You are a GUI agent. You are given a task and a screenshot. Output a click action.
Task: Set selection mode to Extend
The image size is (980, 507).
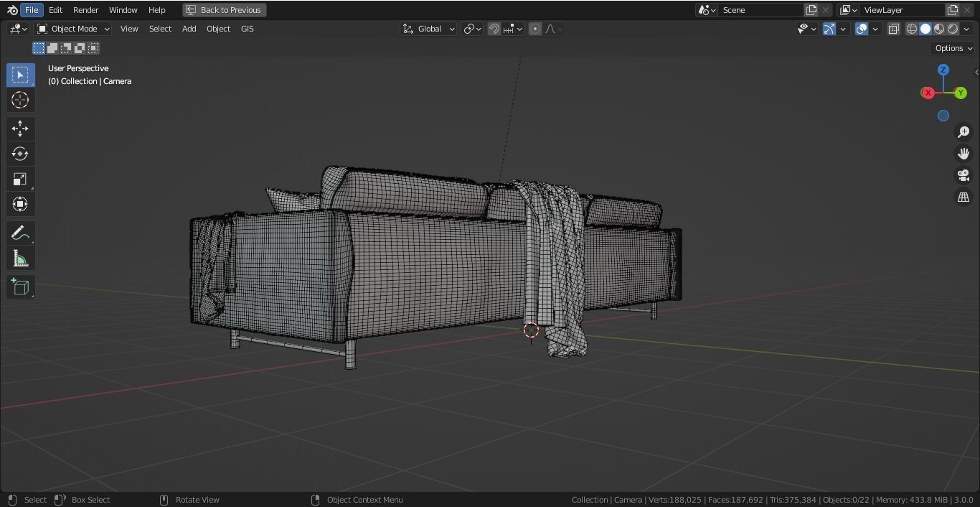pyautogui.click(x=52, y=48)
